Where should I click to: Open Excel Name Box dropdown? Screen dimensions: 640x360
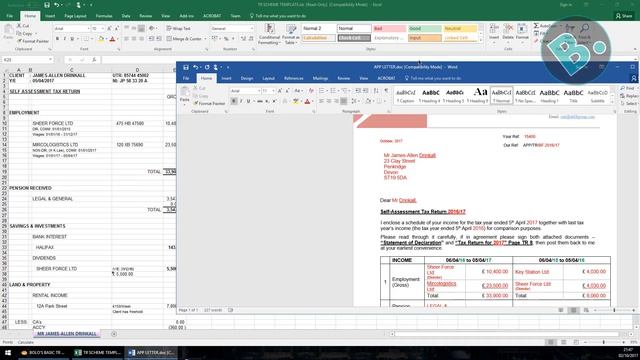tap(50, 60)
